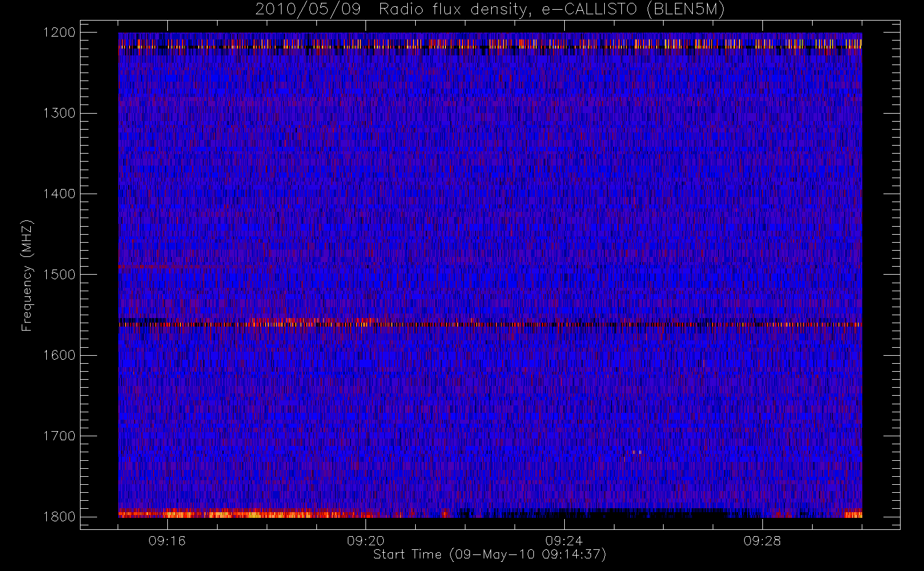Select the 'Frequency (MHz)' y-axis label
924x571 pixels.
pos(27,275)
